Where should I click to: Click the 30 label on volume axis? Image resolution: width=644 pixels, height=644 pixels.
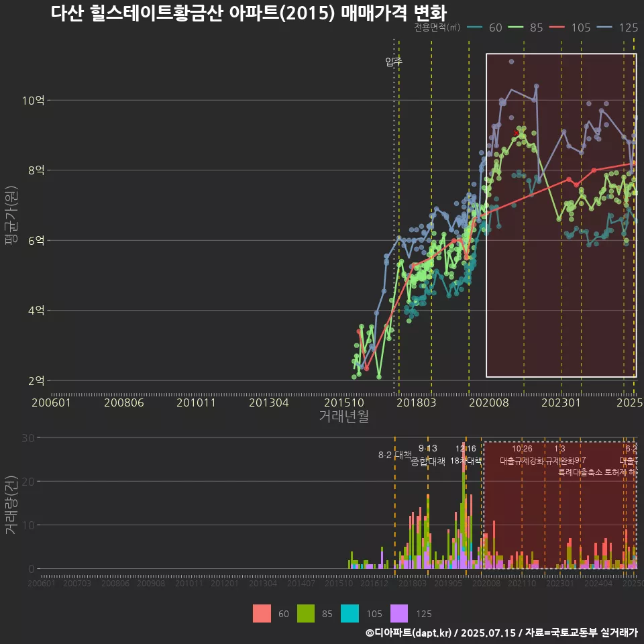click(28, 438)
